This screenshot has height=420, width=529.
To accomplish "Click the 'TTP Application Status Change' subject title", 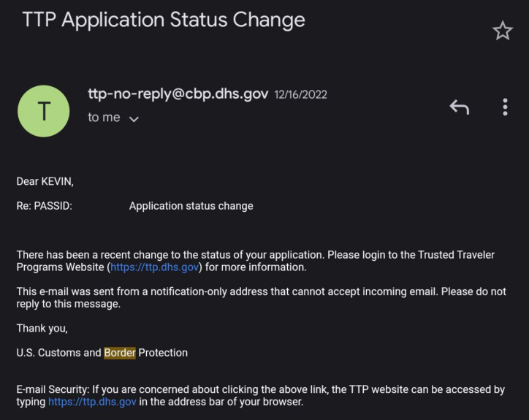I will [164, 20].
